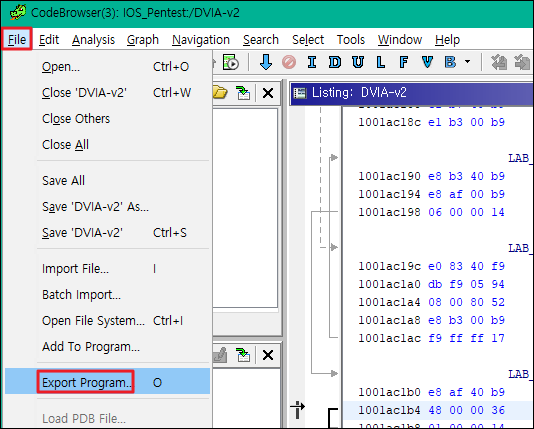Click address 1001ac1a8 in listing
534x429 pixels.
[389, 320]
